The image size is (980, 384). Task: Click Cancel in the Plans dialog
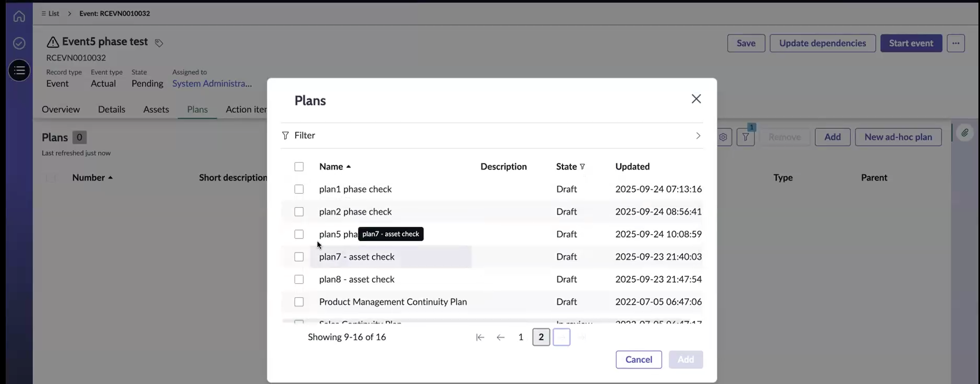tap(639, 359)
